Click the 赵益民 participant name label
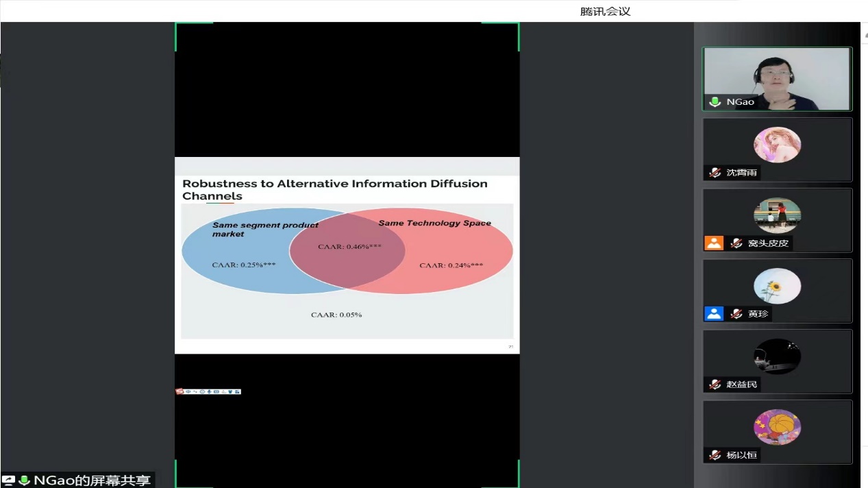Image resolution: width=868 pixels, height=488 pixels. (x=741, y=385)
